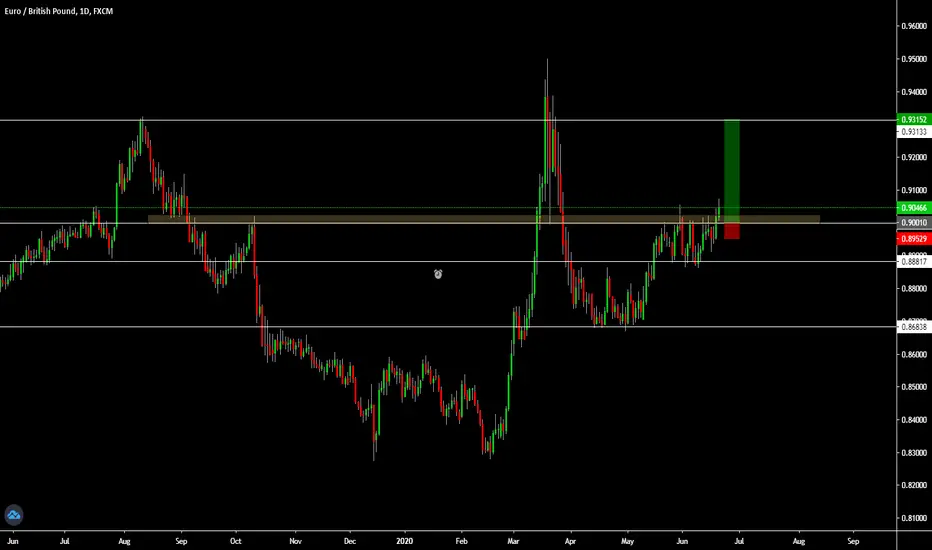The image size is (932, 550).
Task: Click the 0.88817 horizontal line price label
Action: click(914, 261)
